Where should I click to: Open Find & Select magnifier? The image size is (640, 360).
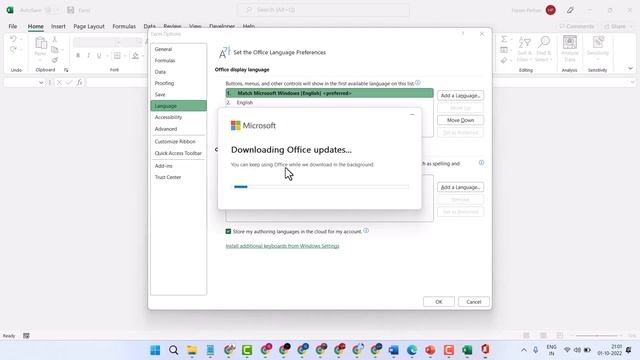coord(544,49)
